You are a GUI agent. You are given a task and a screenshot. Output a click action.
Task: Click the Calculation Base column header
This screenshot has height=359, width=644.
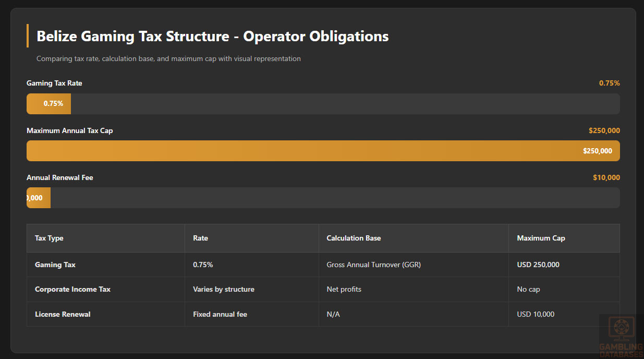click(x=354, y=238)
